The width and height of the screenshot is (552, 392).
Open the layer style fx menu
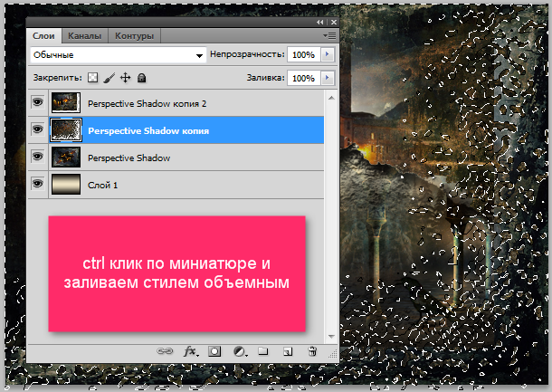pyautogui.click(x=191, y=351)
